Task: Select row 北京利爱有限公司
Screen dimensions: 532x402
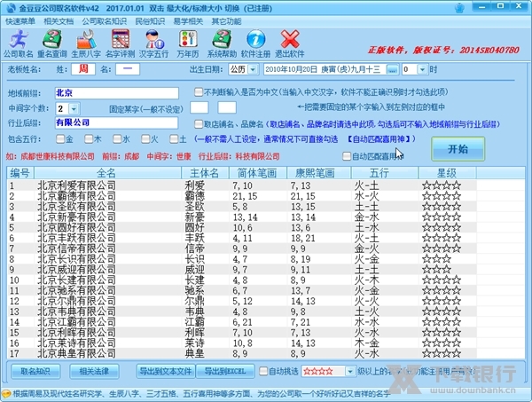Action: (x=241, y=185)
